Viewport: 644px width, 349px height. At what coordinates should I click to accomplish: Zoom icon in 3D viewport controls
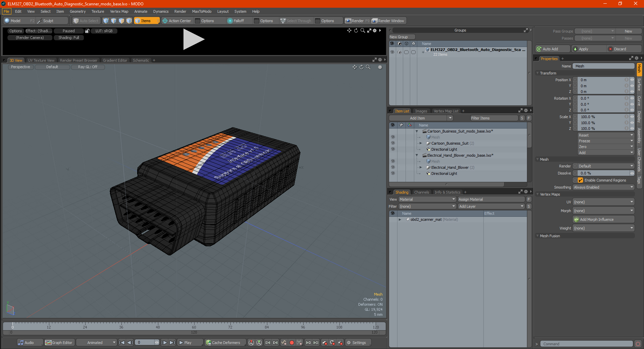click(x=368, y=67)
